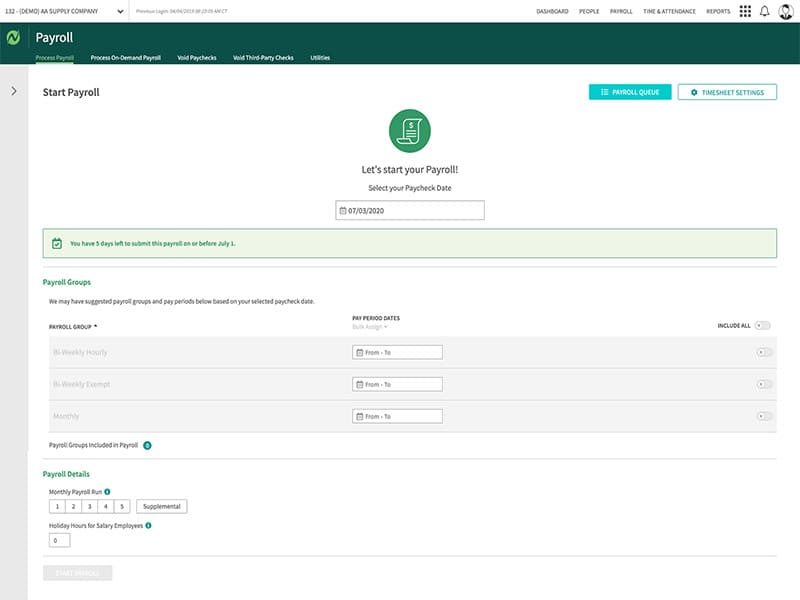Screen dimensions: 800x600
Task: Click the paycheck date field
Action: (409, 210)
